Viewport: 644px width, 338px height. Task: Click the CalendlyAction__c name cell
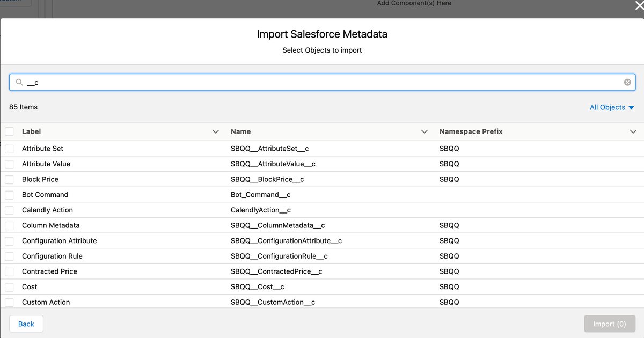point(261,210)
